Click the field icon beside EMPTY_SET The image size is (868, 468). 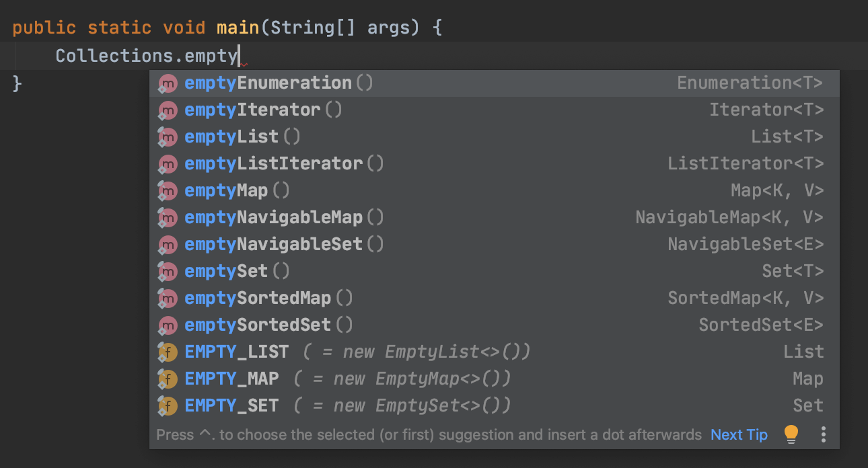click(x=167, y=406)
